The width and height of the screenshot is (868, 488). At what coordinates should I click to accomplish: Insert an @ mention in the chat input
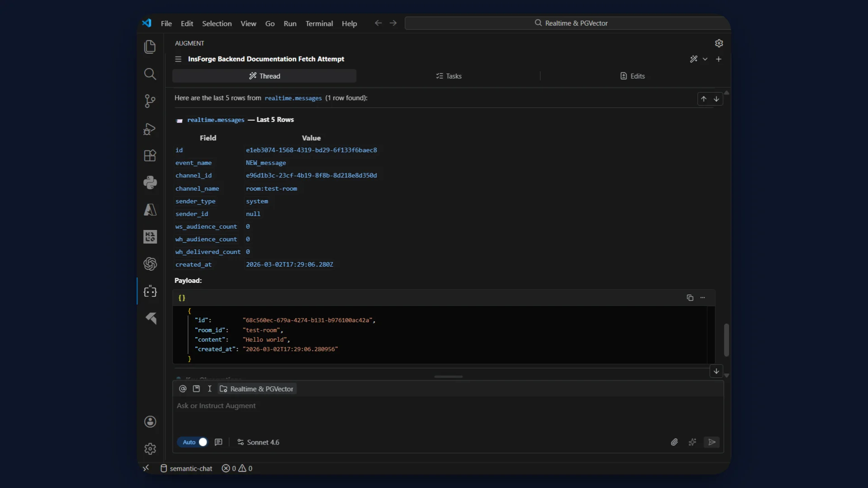(183, 389)
